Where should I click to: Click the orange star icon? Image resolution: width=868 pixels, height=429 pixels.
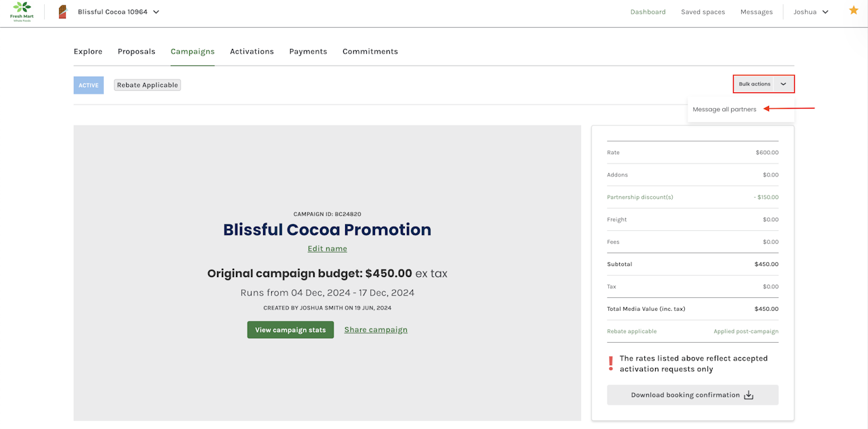coord(854,11)
